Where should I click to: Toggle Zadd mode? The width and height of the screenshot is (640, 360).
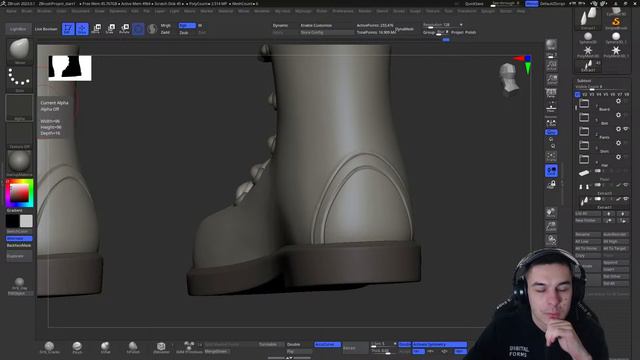point(165,32)
